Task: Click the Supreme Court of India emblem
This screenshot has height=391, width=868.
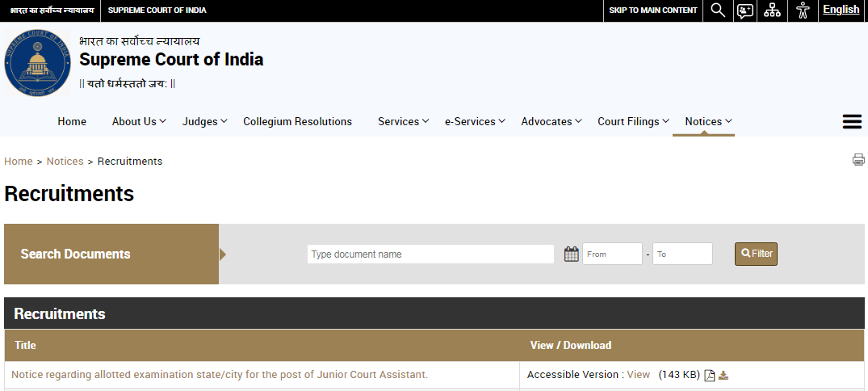Action: click(x=37, y=63)
